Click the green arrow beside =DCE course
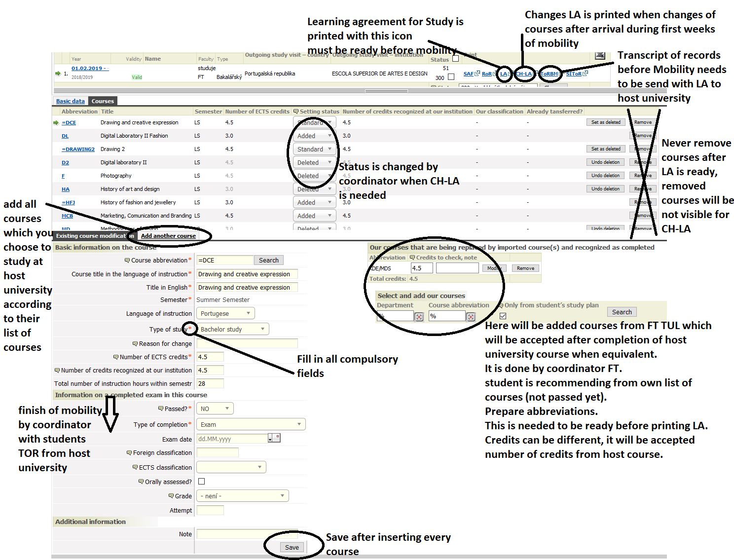Screen dimensions: 734x560 coord(56,122)
